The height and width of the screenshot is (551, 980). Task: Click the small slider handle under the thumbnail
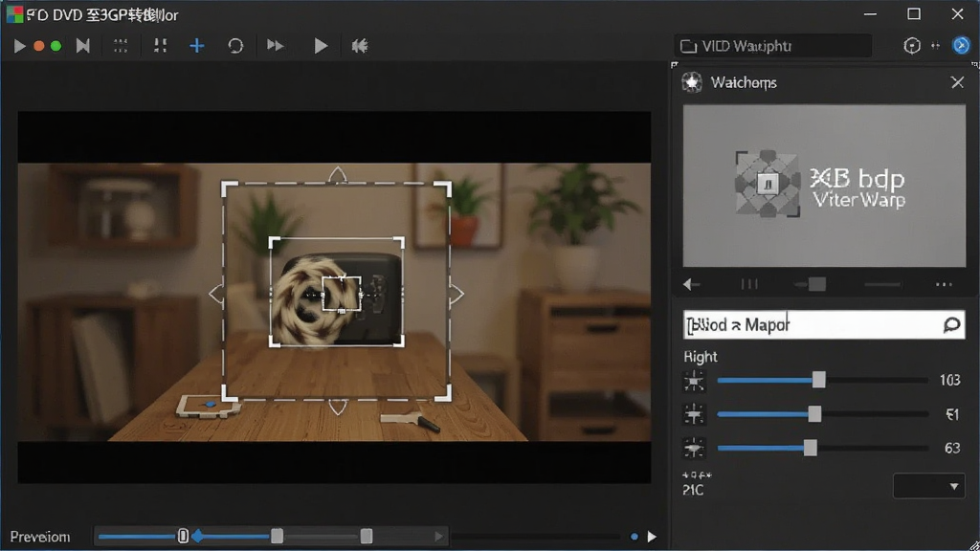(817, 285)
